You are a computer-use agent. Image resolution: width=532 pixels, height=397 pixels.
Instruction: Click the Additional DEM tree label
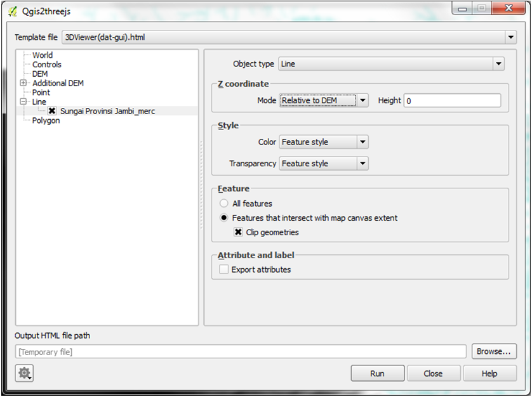[58, 83]
